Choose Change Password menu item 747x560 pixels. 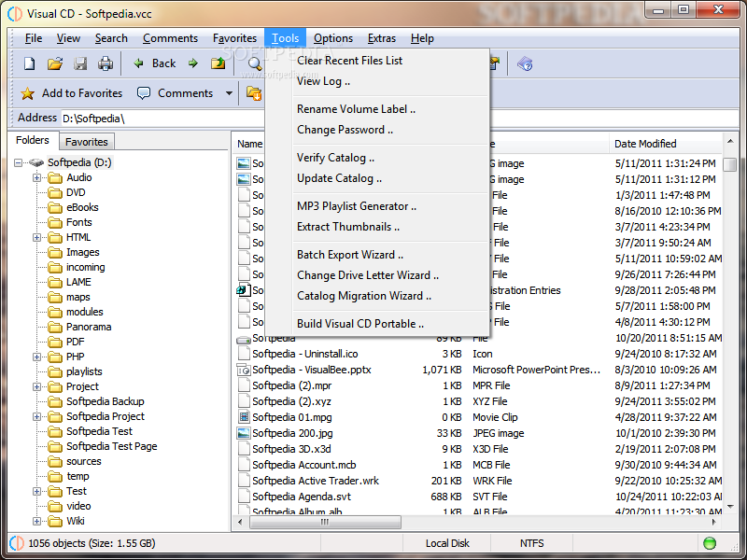345,130
